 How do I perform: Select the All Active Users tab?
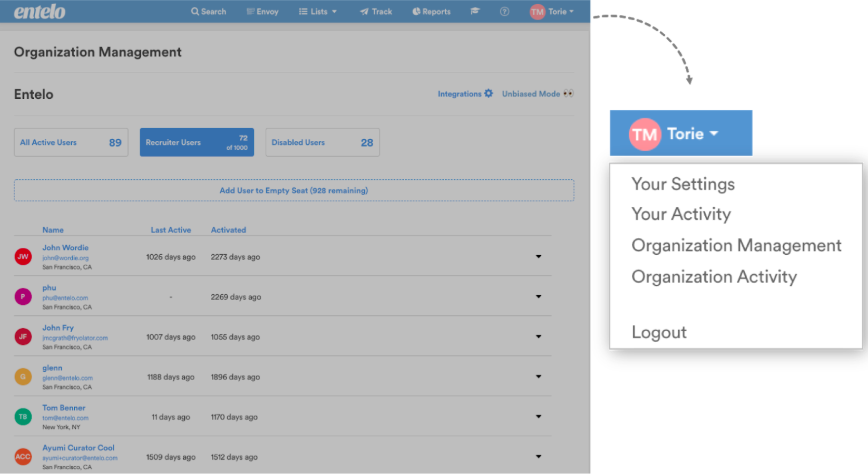(71, 142)
